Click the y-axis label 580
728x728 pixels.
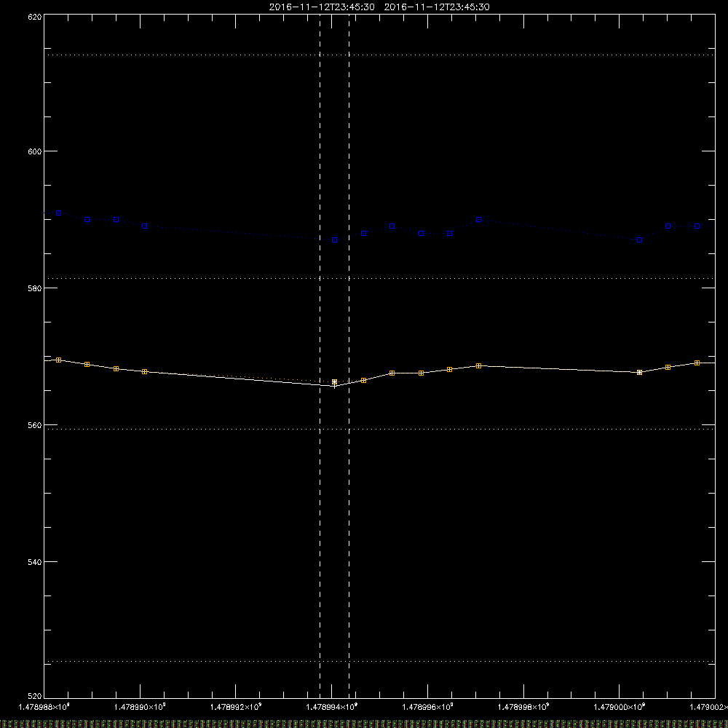click(x=35, y=288)
